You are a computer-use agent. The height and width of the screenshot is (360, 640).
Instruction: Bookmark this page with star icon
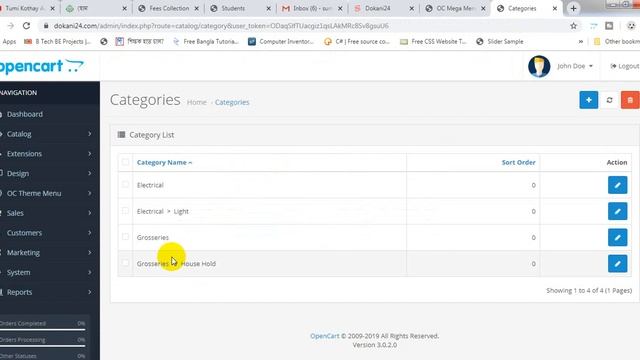[573, 26]
